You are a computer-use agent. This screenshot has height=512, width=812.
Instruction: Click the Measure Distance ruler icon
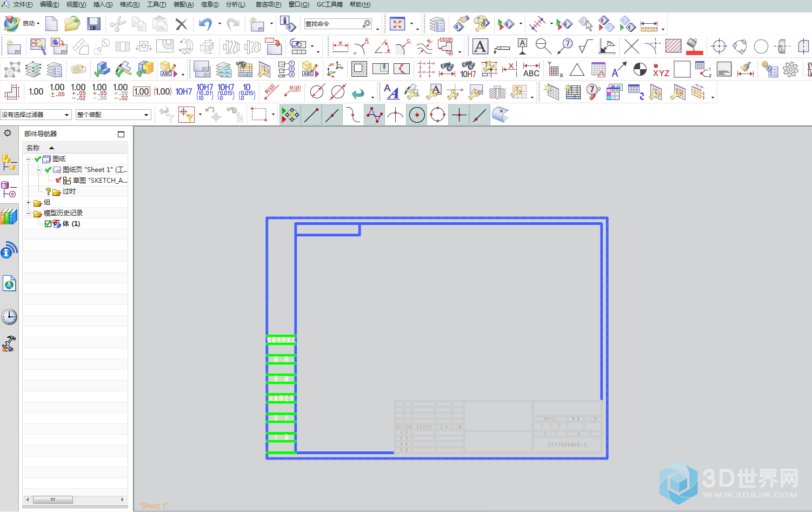click(x=649, y=24)
